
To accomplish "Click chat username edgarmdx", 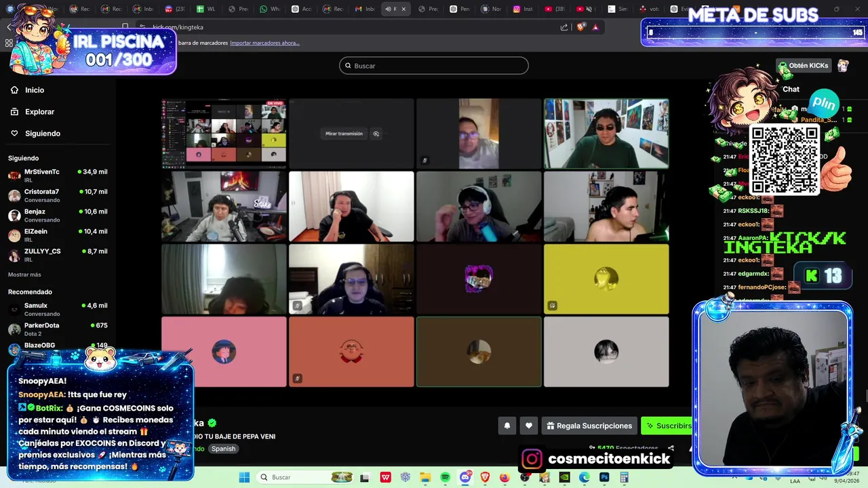I will click(x=753, y=274).
